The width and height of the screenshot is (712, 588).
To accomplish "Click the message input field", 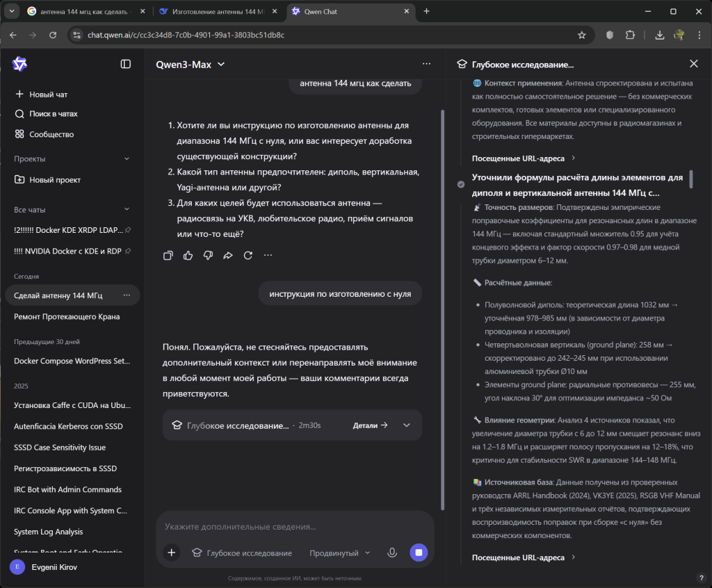I will [292, 527].
